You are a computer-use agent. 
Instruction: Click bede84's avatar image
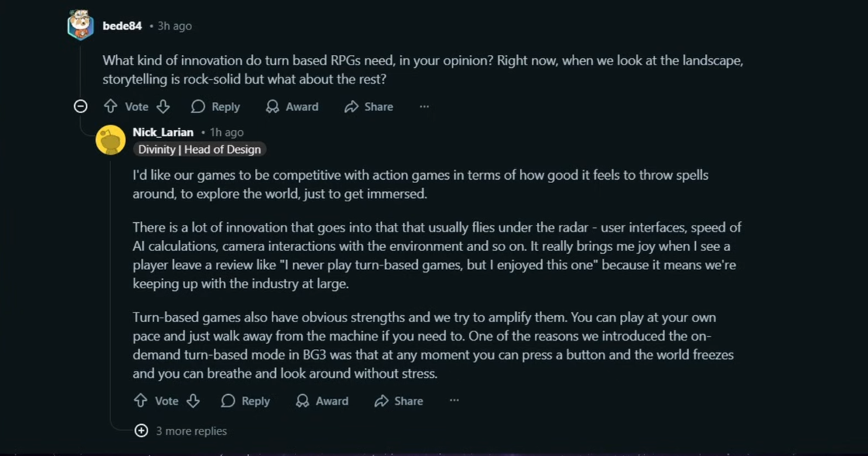[x=81, y=25]
